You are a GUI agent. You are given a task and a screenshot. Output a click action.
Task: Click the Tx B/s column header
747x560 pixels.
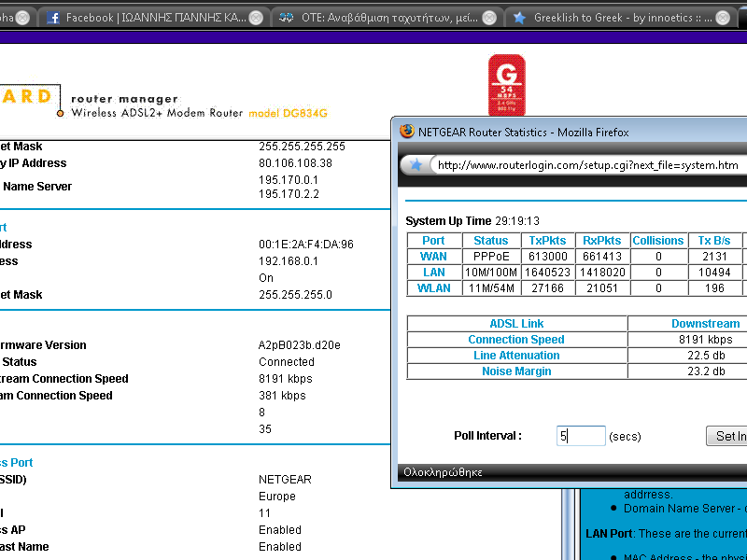[x=714, y=241]
